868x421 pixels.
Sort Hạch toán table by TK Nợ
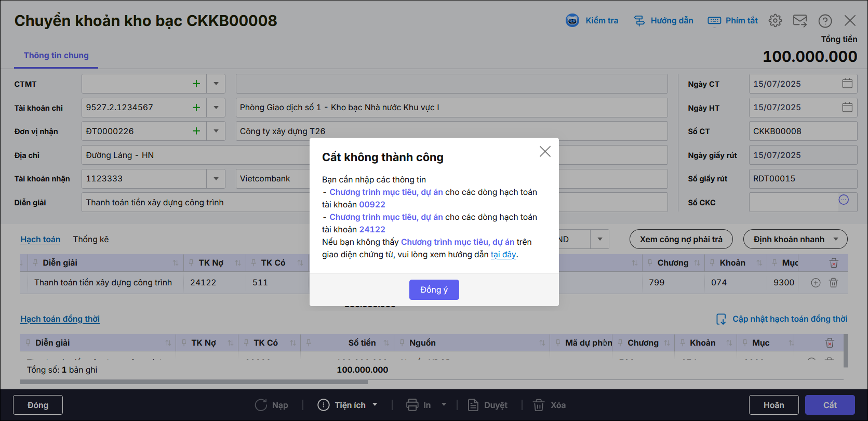pos(238,263)
